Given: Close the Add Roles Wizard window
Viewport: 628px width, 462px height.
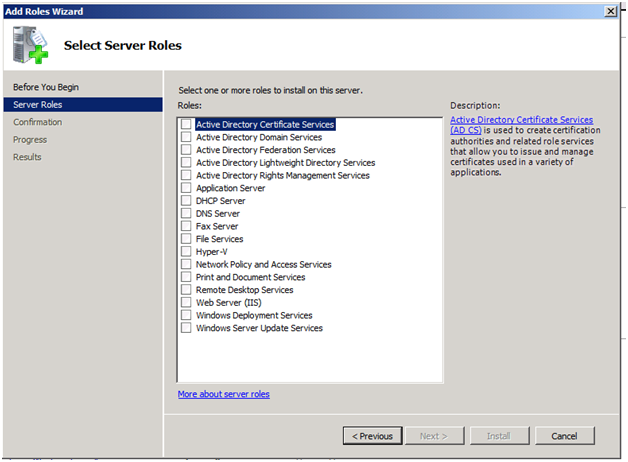Looking at the screenshot, I should (x=610, y=11).
